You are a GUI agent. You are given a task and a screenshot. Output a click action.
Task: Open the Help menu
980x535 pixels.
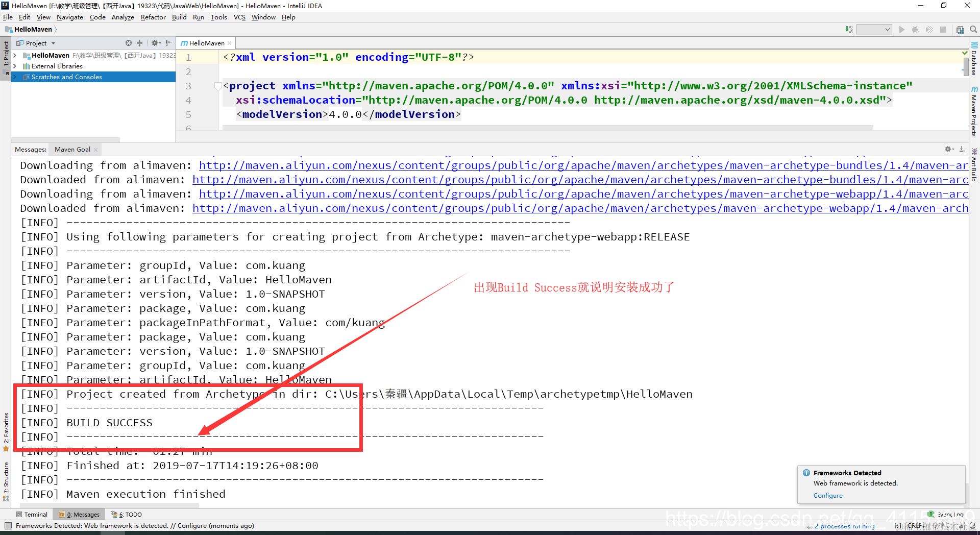[288, 17]
